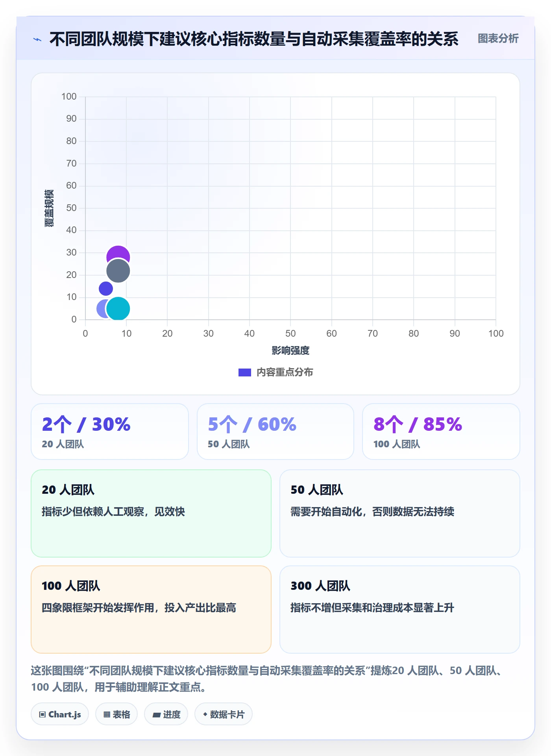
Task: Click the Chart.js tag chip
Action: click(60, 714)
